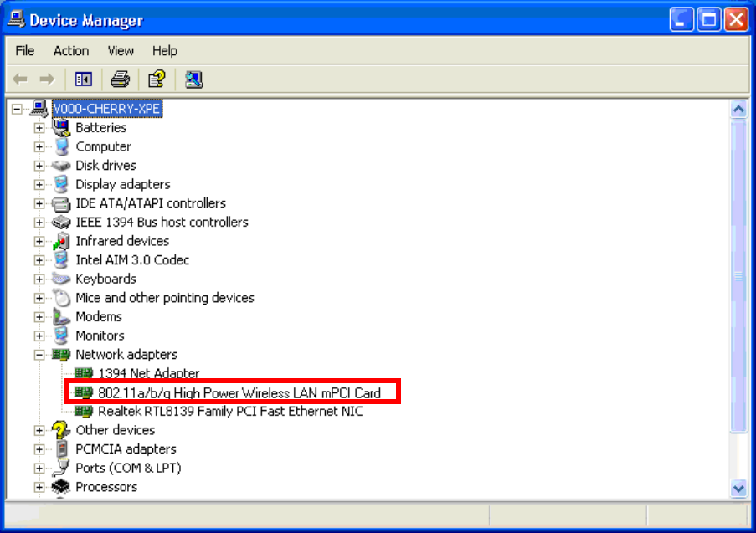Select the Modems label

coord(99,316)
